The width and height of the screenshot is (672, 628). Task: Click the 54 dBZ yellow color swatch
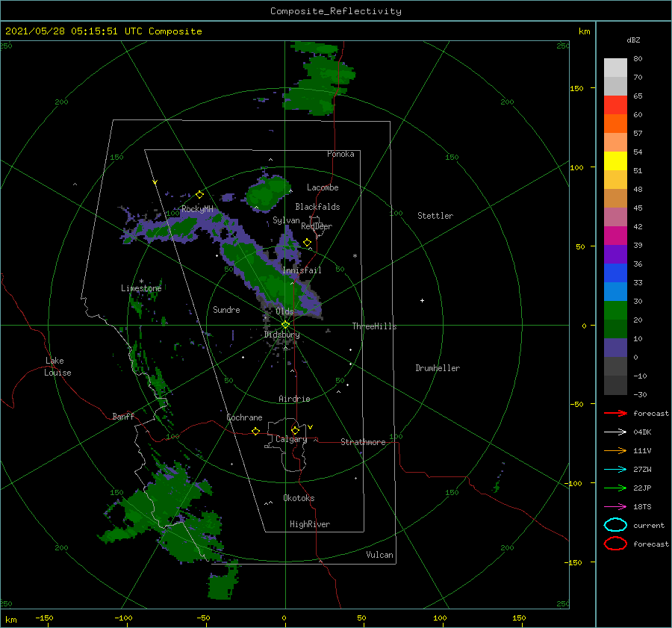[615, 161]
